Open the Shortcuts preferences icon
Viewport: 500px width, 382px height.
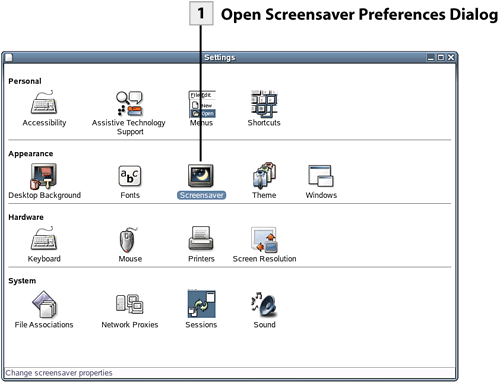264,104
